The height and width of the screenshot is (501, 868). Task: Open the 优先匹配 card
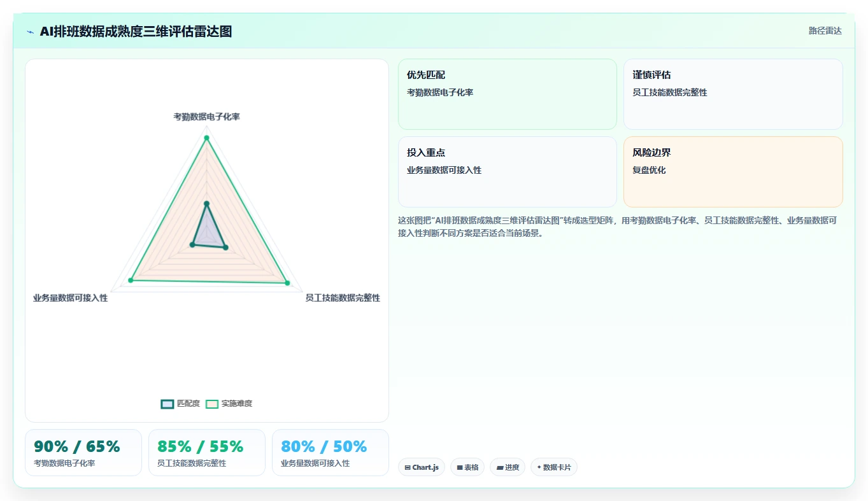[x=508, y=94]
